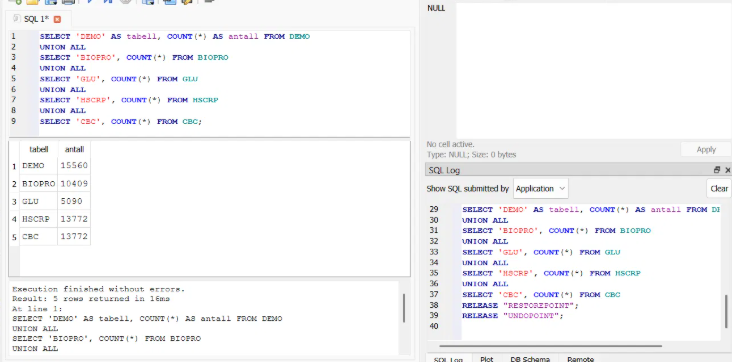The image size is (732, 362).
Task: Switch to the Remote bottom tab
Action: (580, 359)
